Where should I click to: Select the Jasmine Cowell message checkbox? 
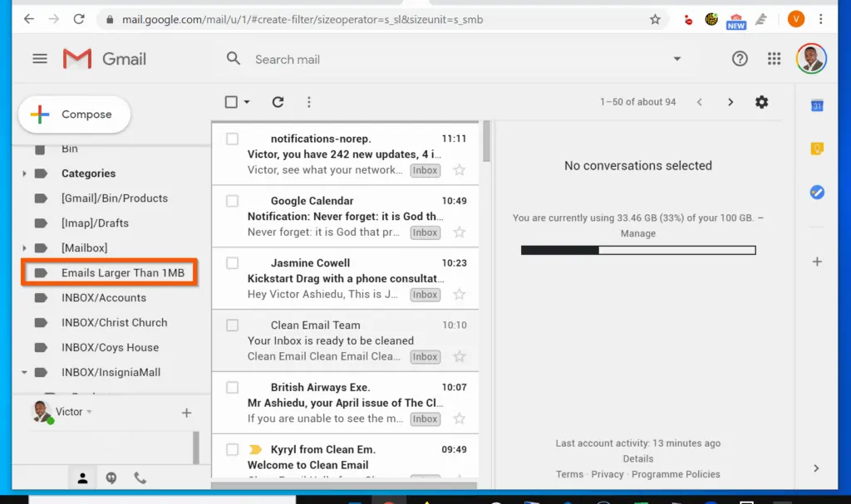click(x=232, y=263)
